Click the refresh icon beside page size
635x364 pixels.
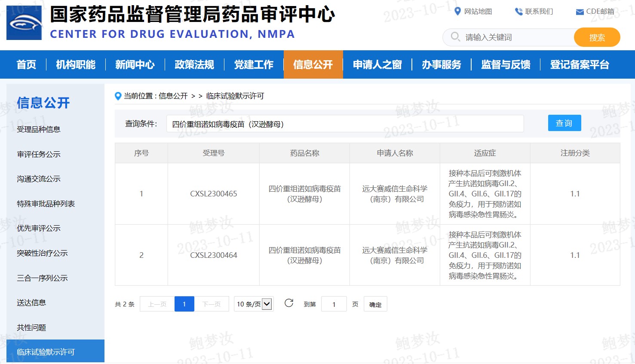(289, 303)
